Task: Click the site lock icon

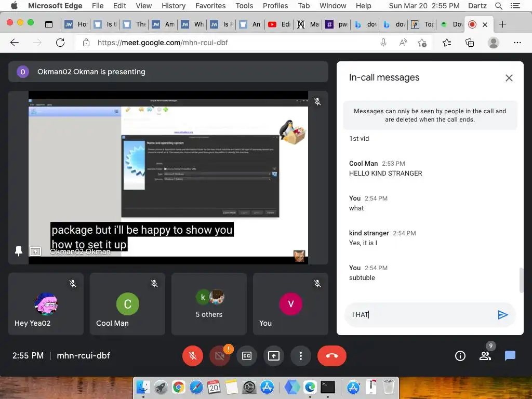Action: 86,43
